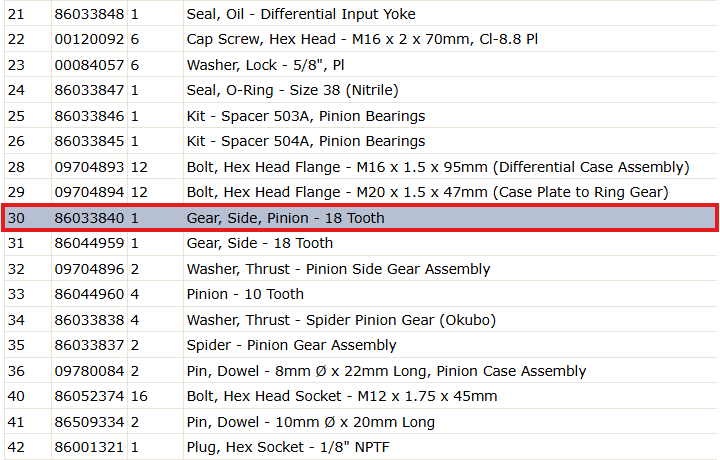Viewport: 720px width, 460px height.
Task: Select Pin, Dowel 8mm x 22mm Long row
Action: 361,370
